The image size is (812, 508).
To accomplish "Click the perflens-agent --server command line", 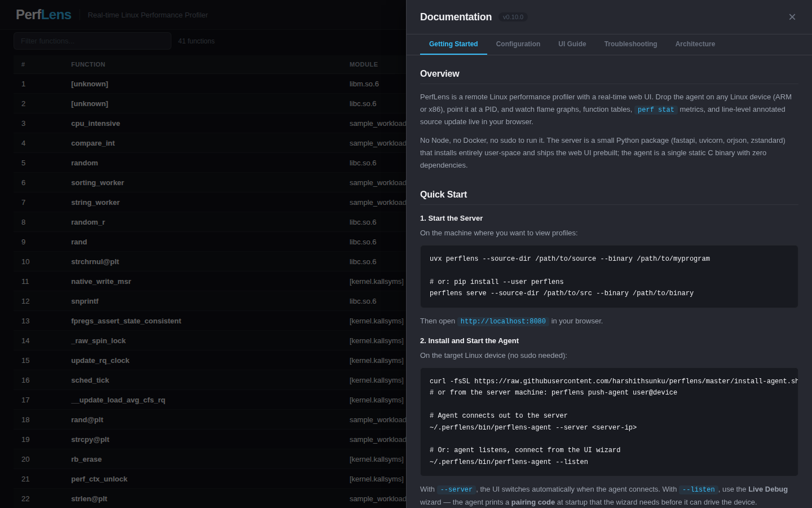I will (533, 428).
